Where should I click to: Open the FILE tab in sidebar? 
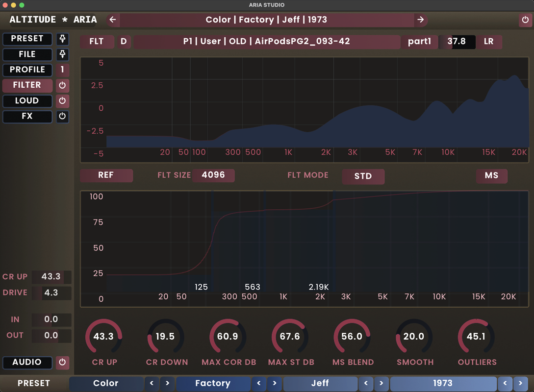point(27,54)
